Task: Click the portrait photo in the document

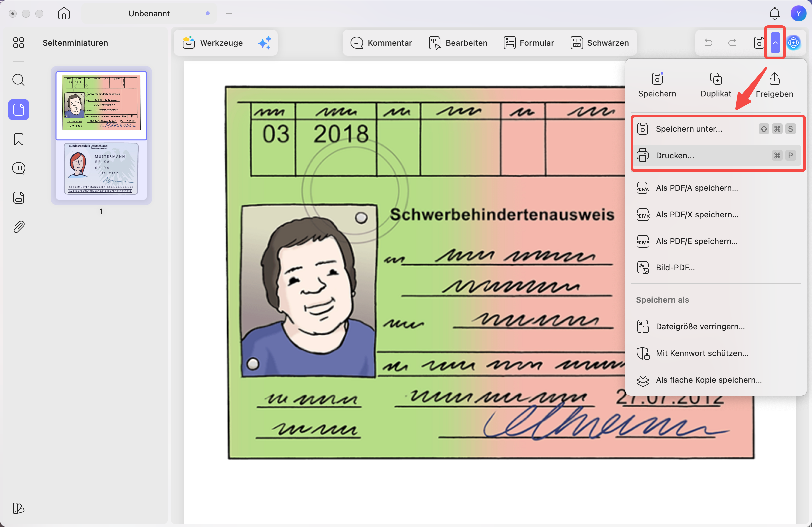Action: (309, 291)
